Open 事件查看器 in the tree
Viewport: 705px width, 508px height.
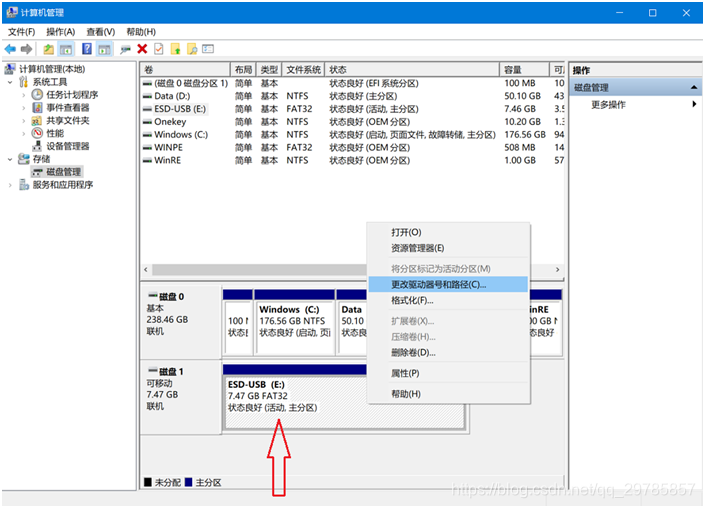(x=67, y=107)
